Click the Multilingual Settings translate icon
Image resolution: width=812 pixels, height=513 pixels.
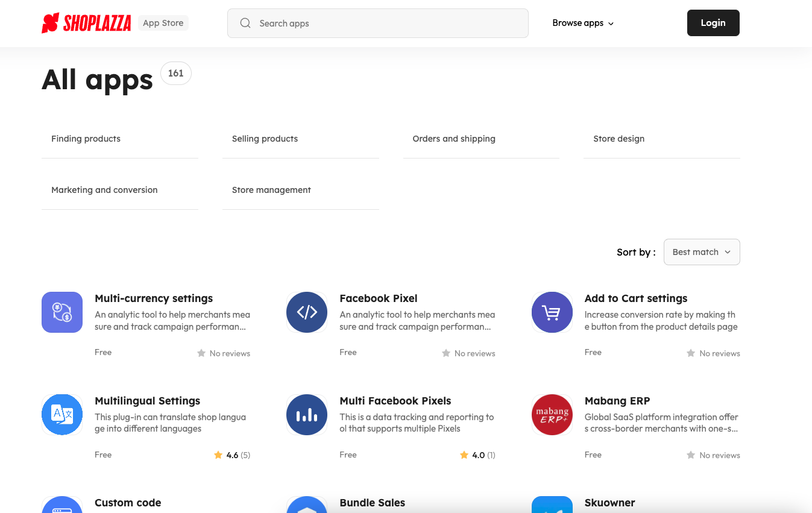coord(62,415)
